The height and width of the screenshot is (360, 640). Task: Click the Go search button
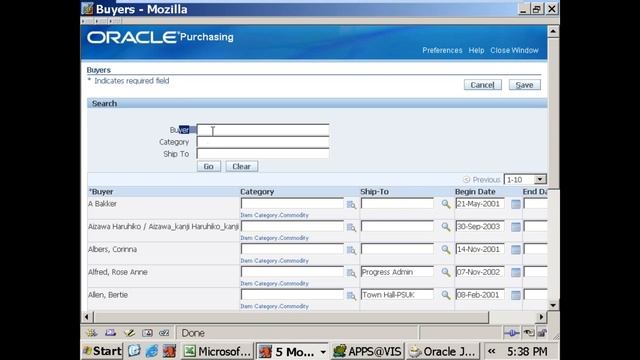209,167
